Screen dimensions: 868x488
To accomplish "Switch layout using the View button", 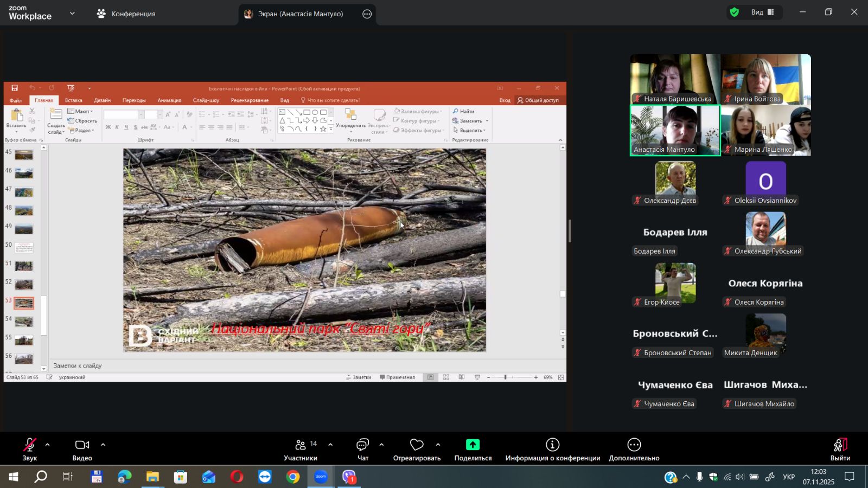I will (761, 12).
